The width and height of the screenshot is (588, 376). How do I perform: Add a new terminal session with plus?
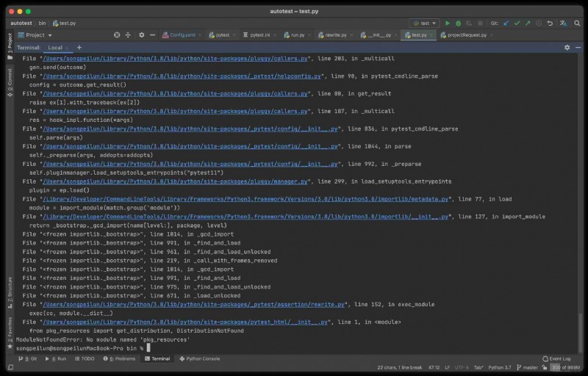79,48
